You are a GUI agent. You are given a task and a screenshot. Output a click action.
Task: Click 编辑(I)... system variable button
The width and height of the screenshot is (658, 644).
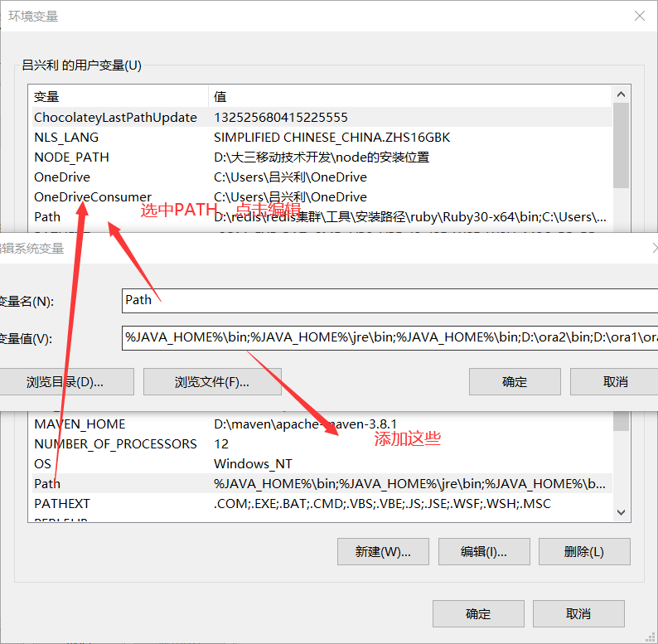click(x=484, y=552)
